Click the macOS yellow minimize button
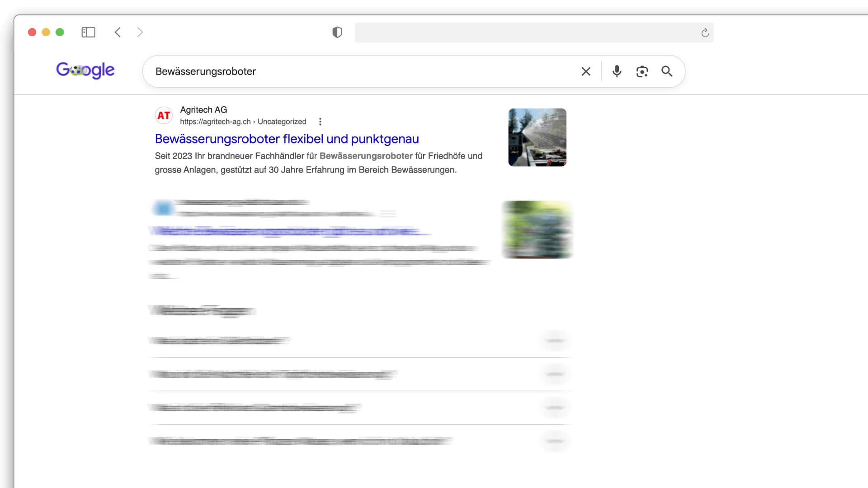Screen dimensions: 868x488 pos(46,32)
